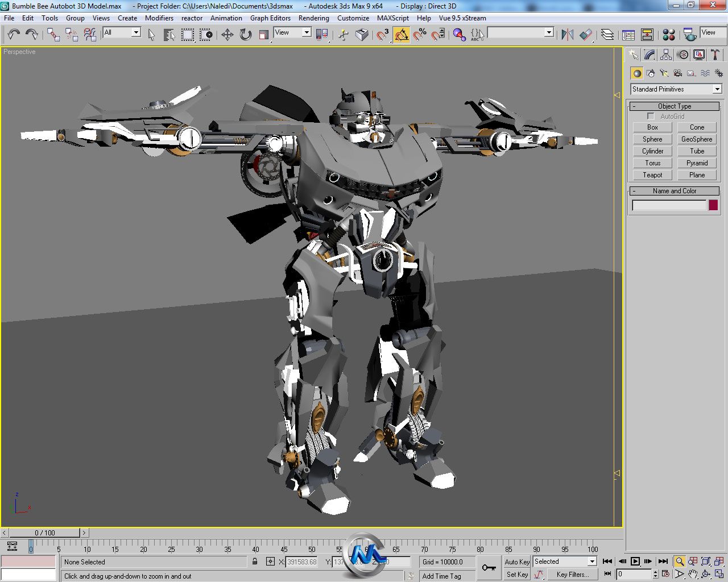Click the Redo arrow icon
This screenshot has height=582, width=728.
pos(32,35)
